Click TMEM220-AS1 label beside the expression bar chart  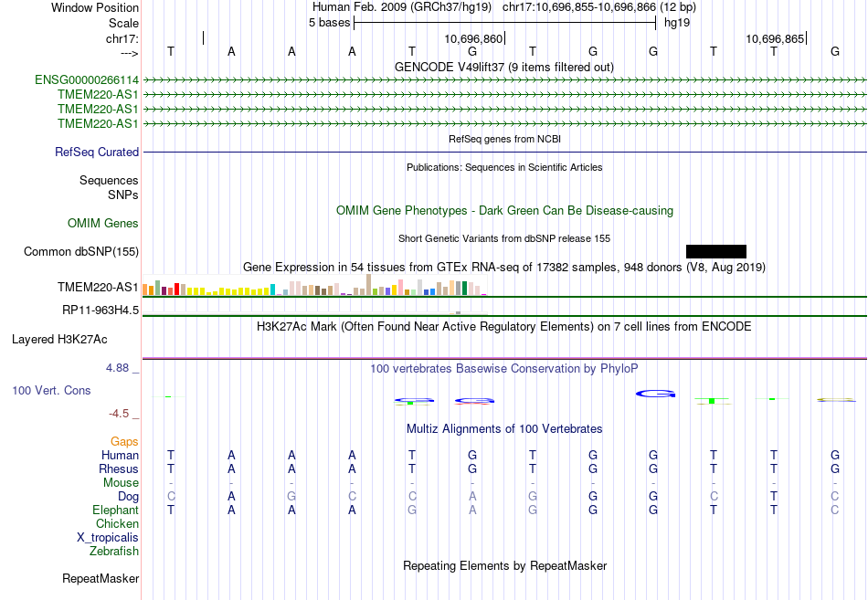(x=98, y=288)
